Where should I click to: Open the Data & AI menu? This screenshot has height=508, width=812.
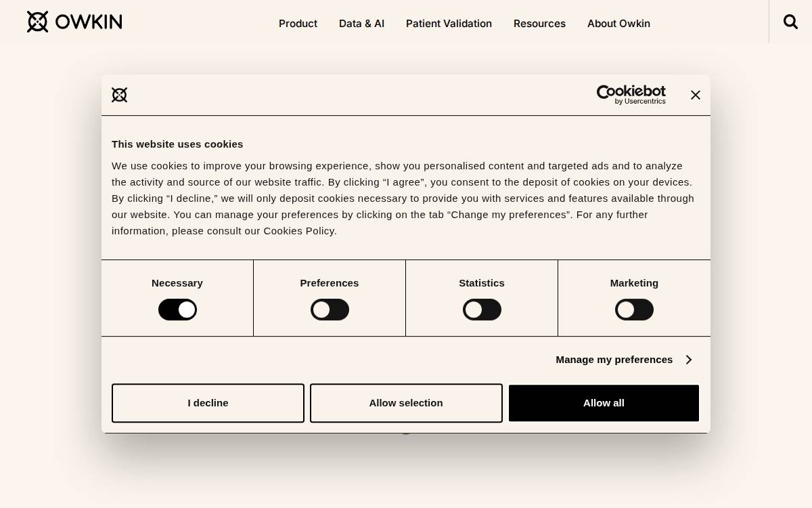pyautogui.click(x=361, y=24)
